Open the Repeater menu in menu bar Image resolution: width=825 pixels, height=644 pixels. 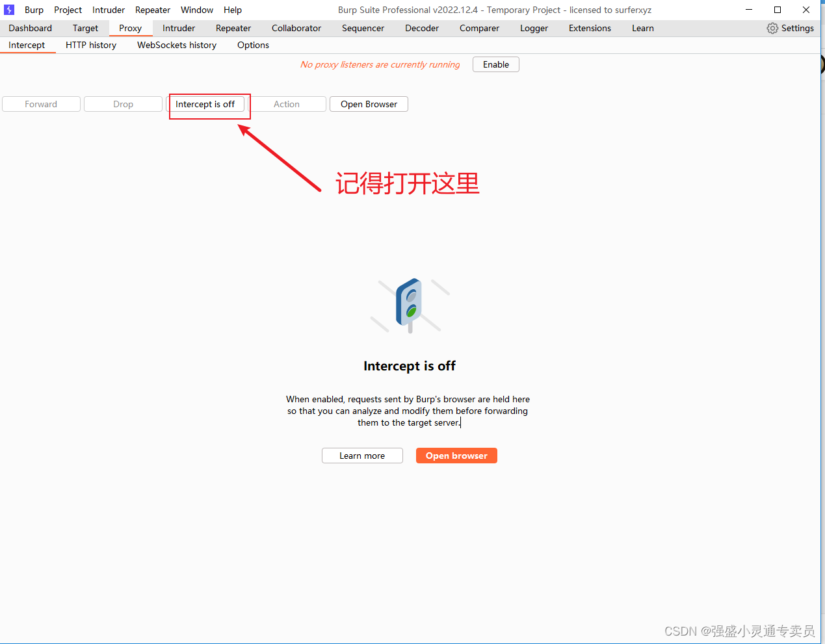(x=153, y=10)
